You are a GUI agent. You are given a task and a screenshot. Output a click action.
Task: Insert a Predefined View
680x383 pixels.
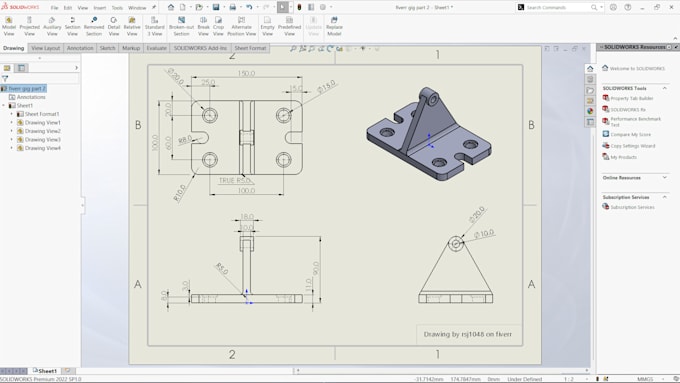click(289, 26)
